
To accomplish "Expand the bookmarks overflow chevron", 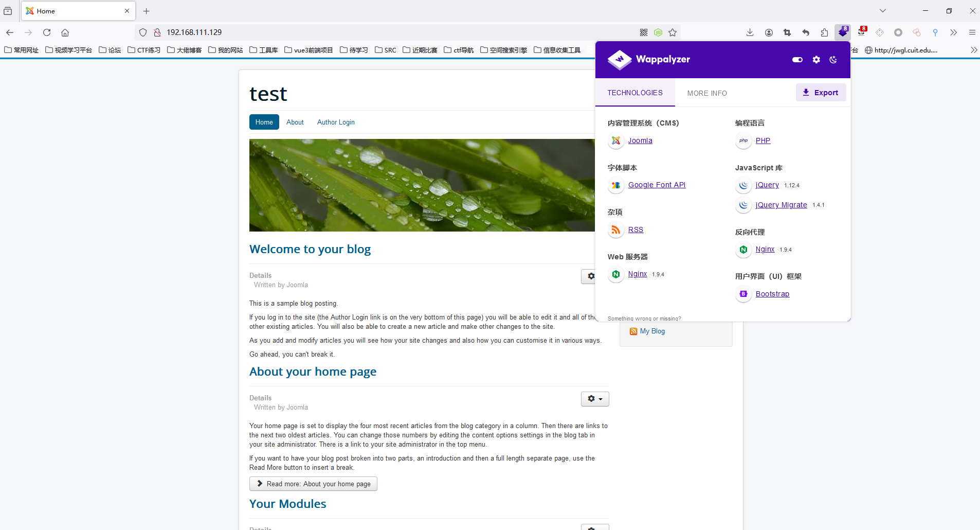I will [x=973, y=50].
